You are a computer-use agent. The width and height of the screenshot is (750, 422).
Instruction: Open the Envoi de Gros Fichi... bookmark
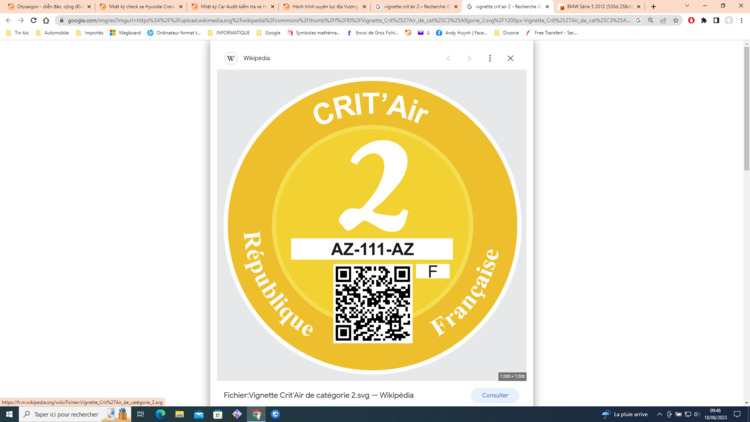[x=373, y=33]
